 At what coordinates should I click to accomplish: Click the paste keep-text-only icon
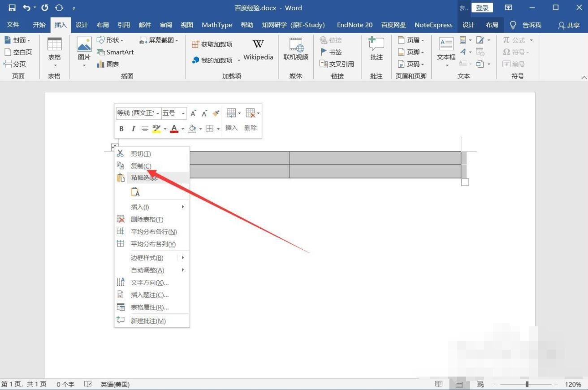pos(135,192)
